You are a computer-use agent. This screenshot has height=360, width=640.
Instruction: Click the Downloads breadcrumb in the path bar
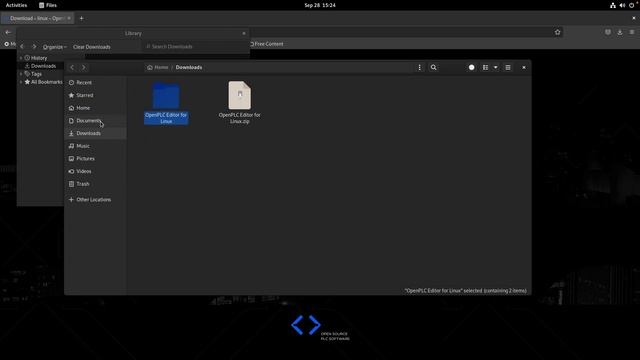[x=189, y=67]
